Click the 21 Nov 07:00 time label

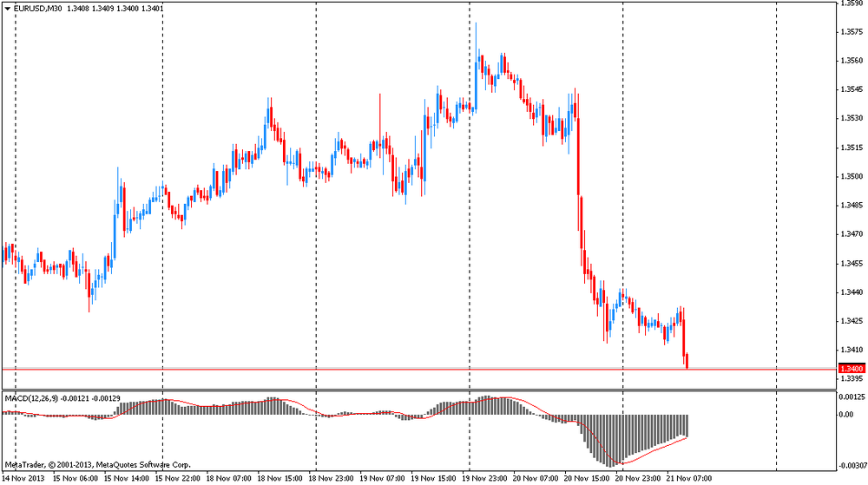(x=690, y=478)
